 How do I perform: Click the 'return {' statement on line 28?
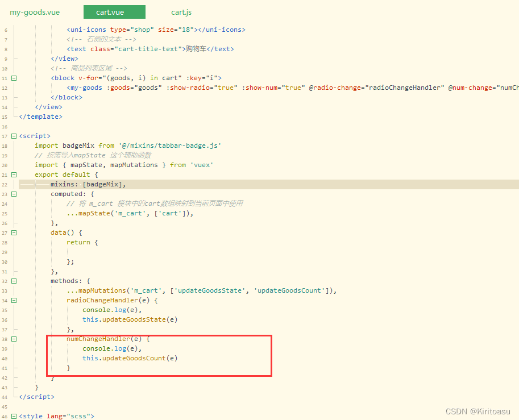82,242
